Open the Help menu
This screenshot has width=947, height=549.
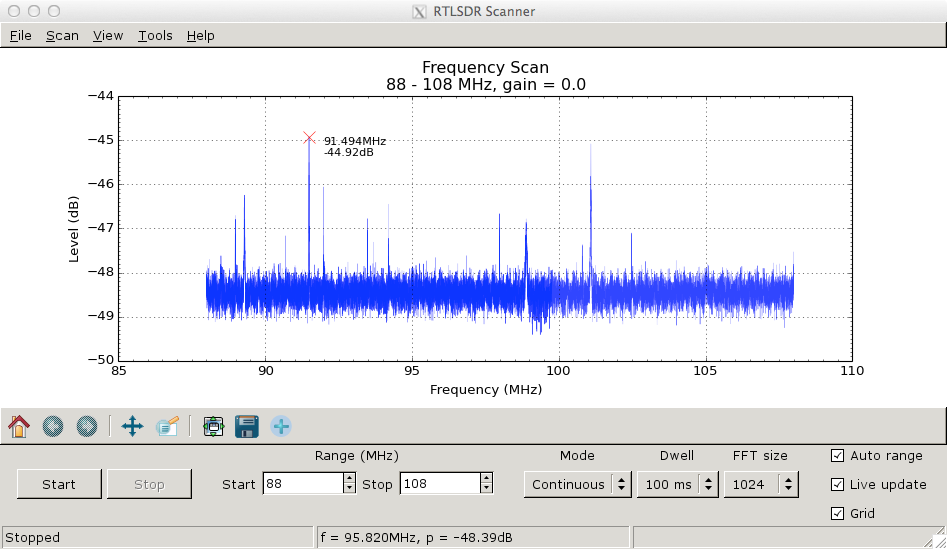tap(201, 36)
